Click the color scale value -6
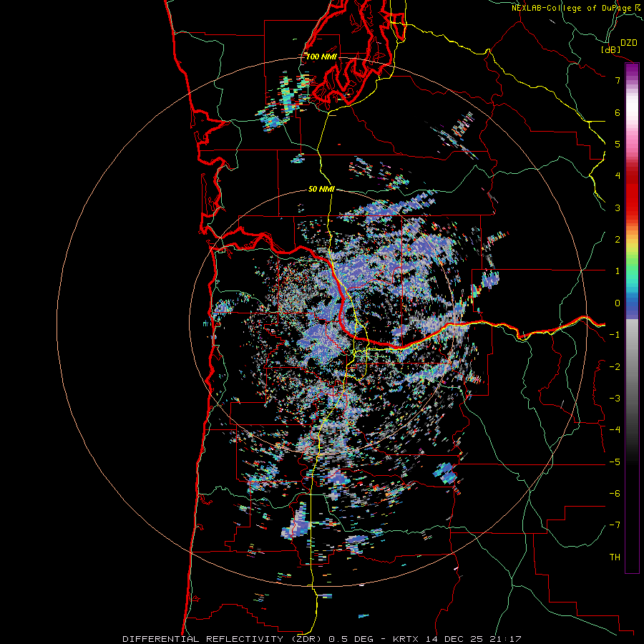This screenshot has height=644, width=644. click(615, 494)
